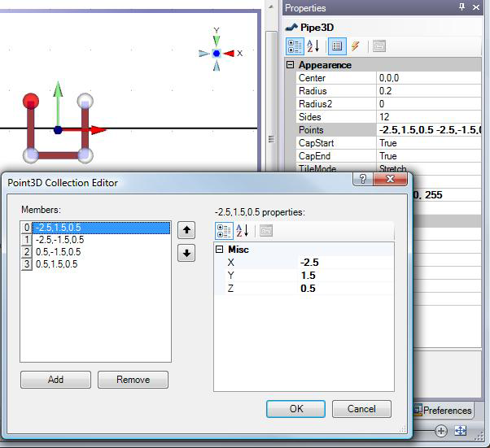Pin the Properties panel
Screen dimensions: 490x448
click(462, 7)
